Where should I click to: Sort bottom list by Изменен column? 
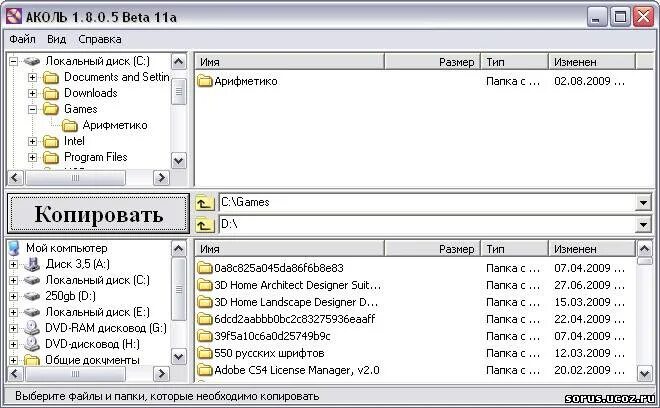592,249
